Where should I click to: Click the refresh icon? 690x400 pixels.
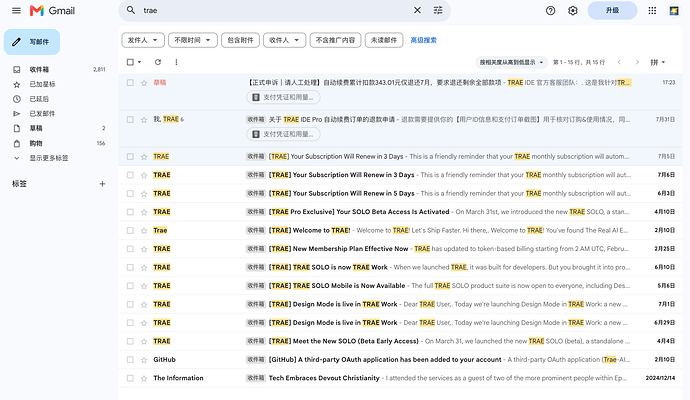158,62
